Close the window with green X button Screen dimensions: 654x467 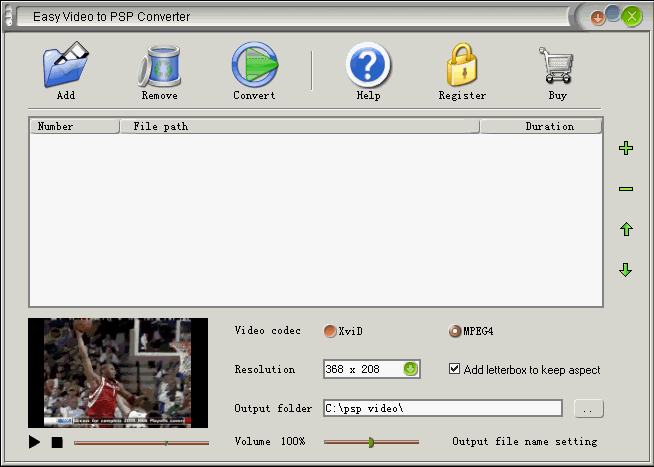coord(631,17)
